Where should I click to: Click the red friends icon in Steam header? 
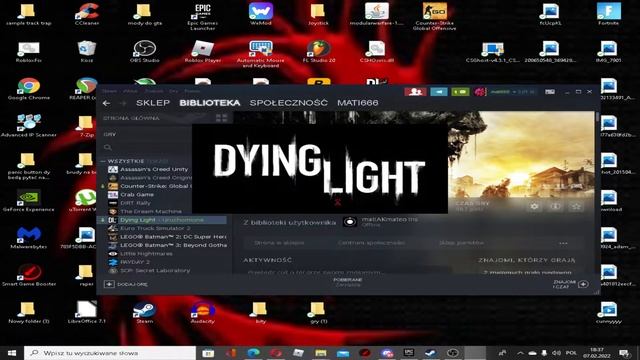(415, 92)
